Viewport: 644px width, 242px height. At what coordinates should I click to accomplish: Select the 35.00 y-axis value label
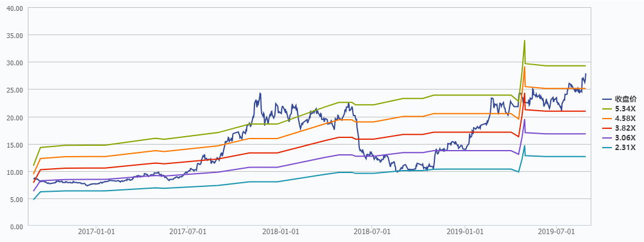(x=14, y=36)
